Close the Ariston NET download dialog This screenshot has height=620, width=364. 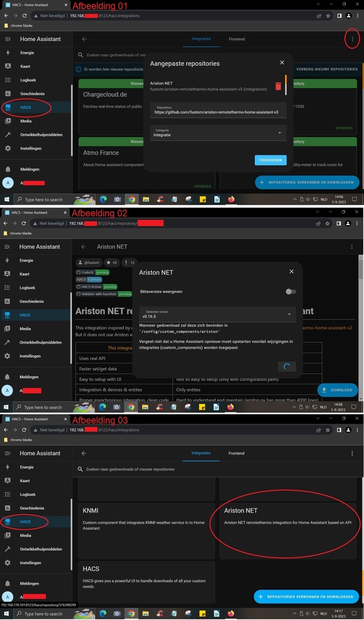click(x=291, y=272)
